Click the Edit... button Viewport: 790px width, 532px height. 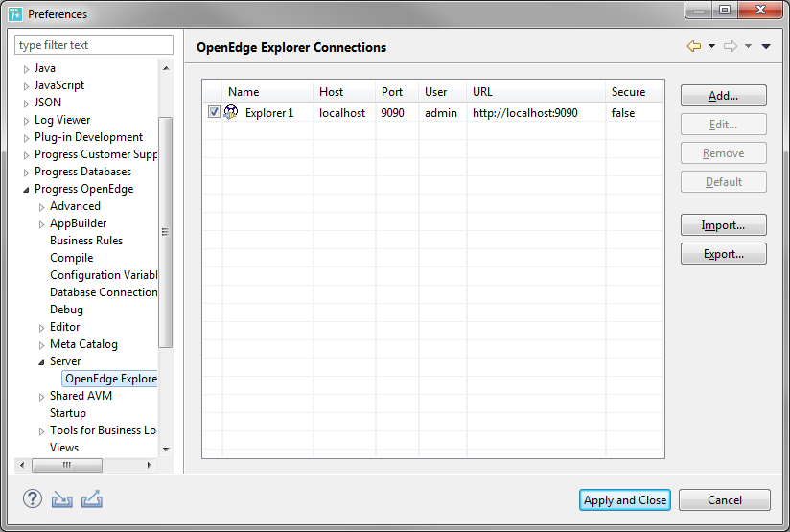[724, 125]
